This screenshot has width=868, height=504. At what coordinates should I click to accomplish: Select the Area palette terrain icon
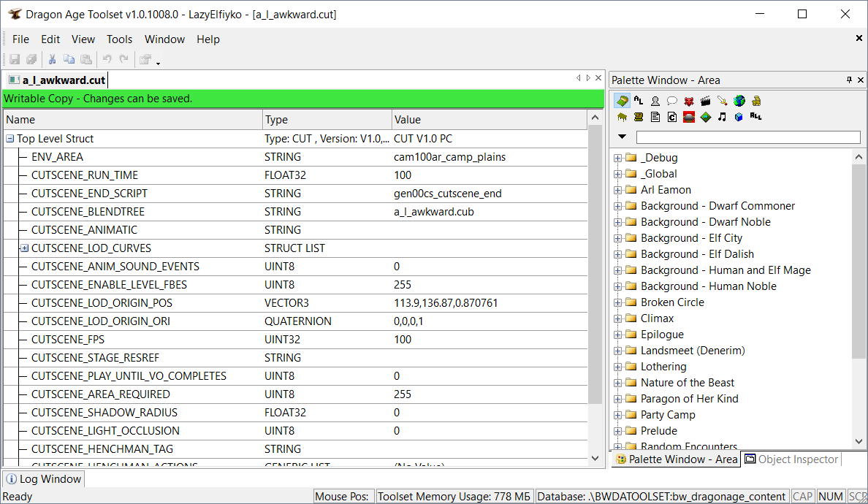click(x=622, y=101)
